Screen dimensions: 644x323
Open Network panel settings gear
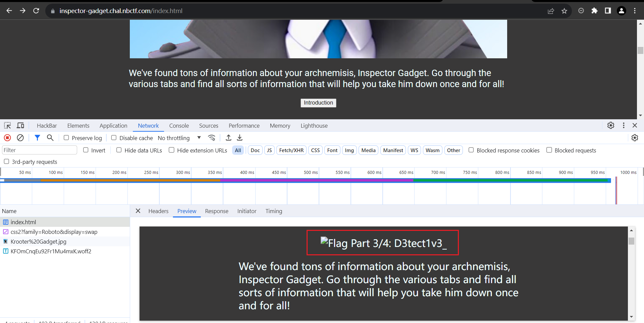[x=635, y=138]
